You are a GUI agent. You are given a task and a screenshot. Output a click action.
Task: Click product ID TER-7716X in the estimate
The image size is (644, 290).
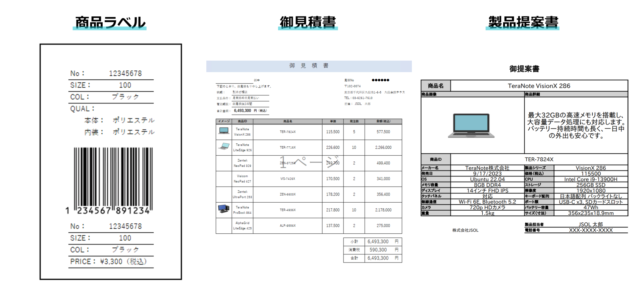(287, 147)
